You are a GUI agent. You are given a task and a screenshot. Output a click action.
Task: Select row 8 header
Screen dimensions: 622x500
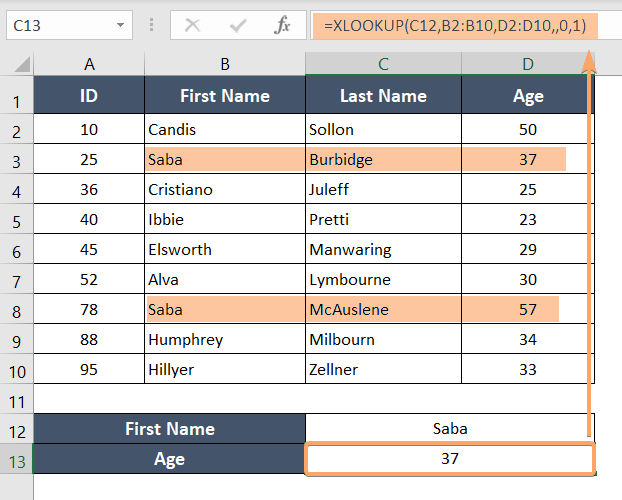[16, 309]
